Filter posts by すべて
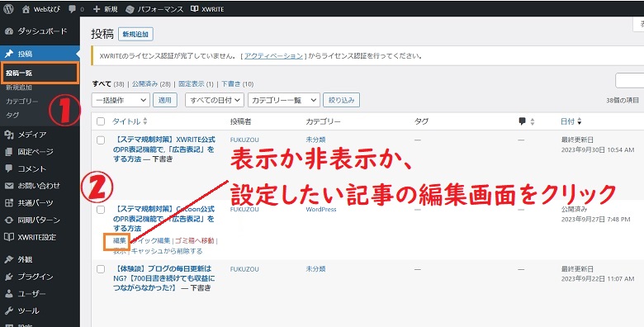644x327 pixels. pyautogui.click(x=102, y=83)
